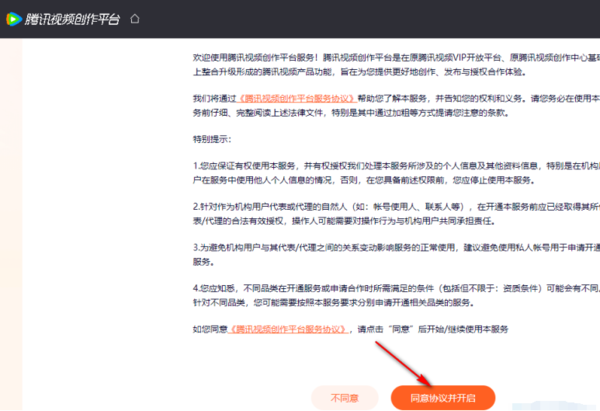
Task: Click the 特别提示： heading text
Action: coord(212,139)
